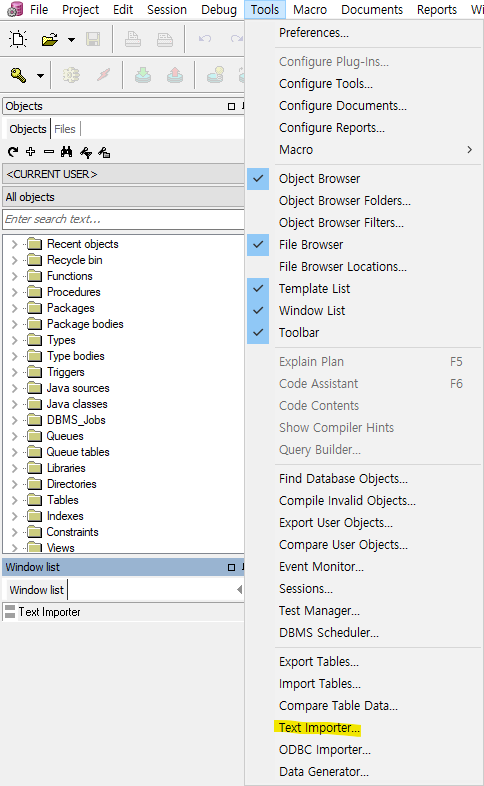
Task: Choose DBMS Scheduler... menu entry
Action: [x=329, y=633]
